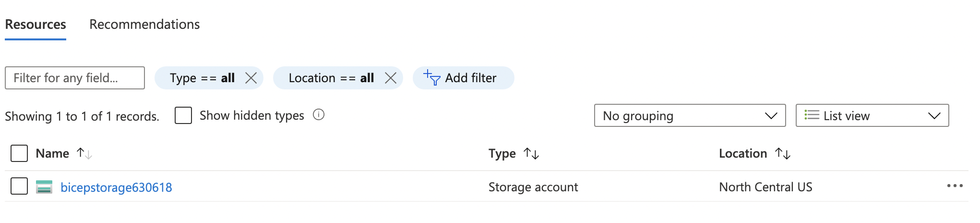Click the List view lines icon
The height and width of the screenshot is (223, 980).
click(x=812, y=115)
